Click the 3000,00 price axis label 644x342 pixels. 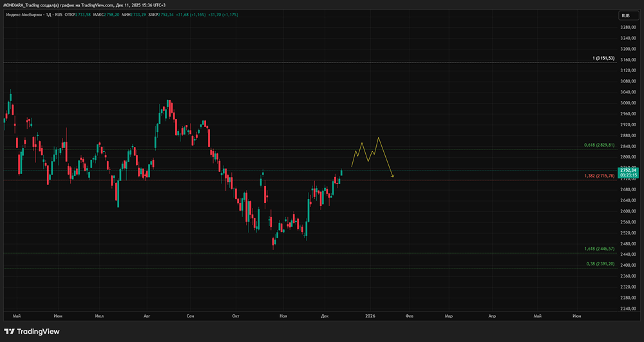(x=628, y=103)
